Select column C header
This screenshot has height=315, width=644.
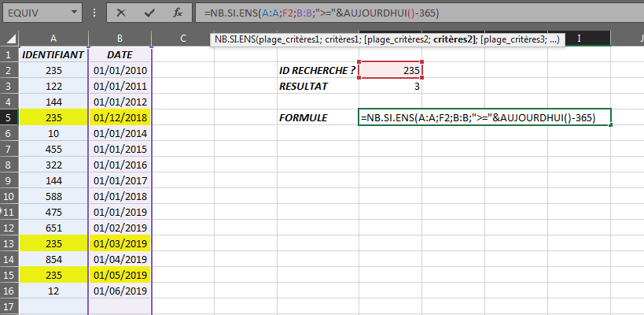(x=182, y=39)
